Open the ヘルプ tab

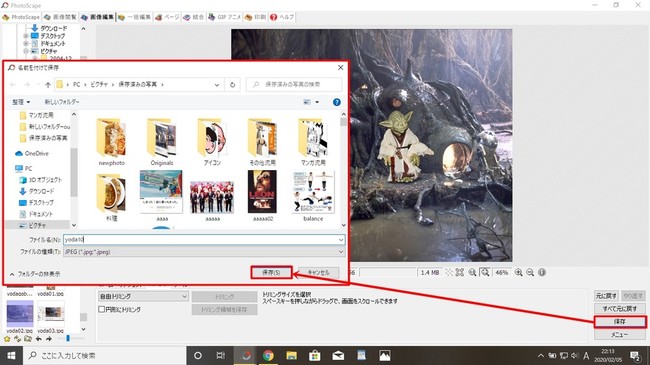282,17
